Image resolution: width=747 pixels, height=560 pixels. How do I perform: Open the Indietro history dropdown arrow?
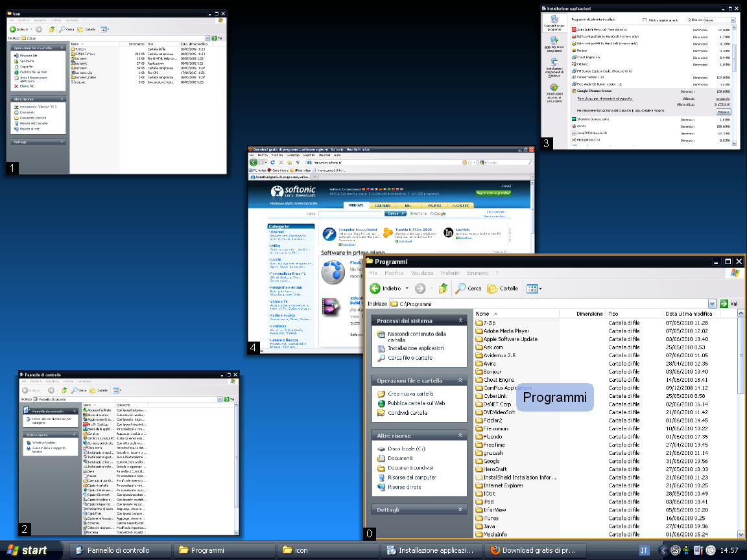click(407, 288)
